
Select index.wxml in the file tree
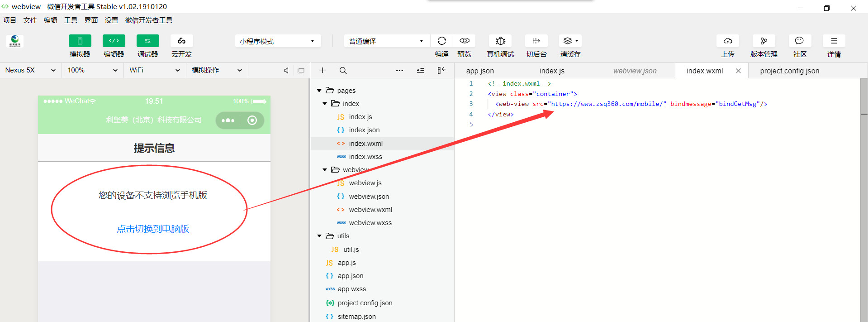382,144
